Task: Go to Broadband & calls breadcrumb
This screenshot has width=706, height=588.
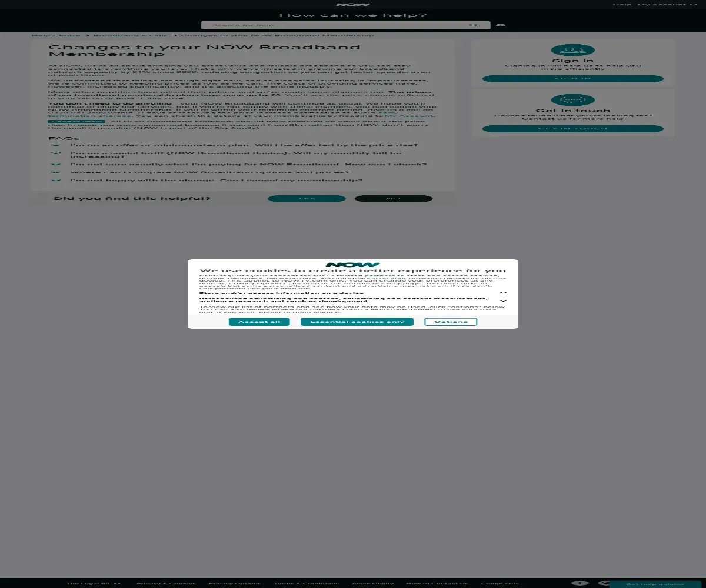Action: 130,35
